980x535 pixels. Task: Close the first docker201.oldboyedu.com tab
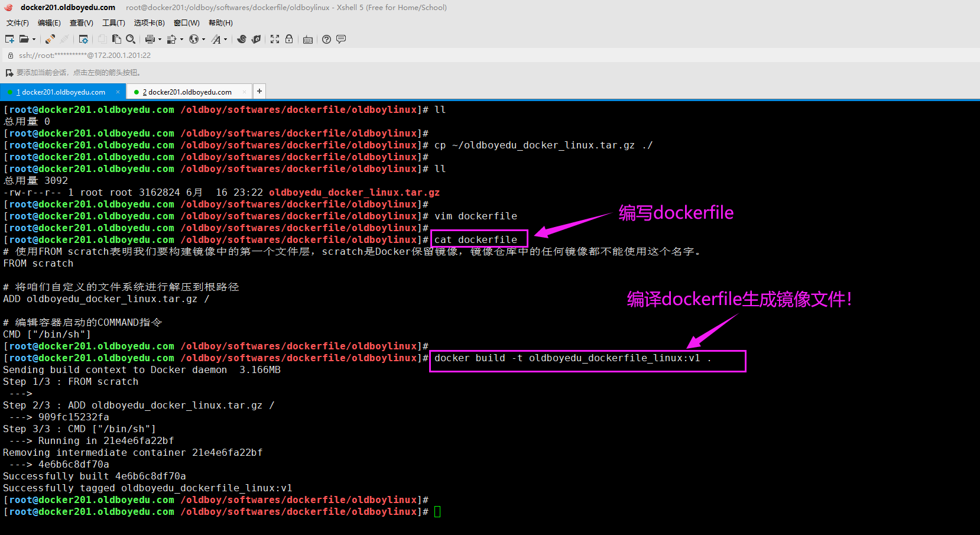[118, 92]
